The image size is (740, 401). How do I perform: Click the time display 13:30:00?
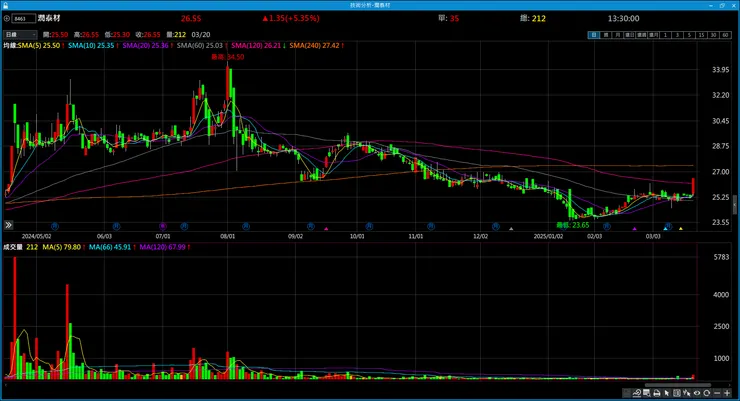(623, 18)
